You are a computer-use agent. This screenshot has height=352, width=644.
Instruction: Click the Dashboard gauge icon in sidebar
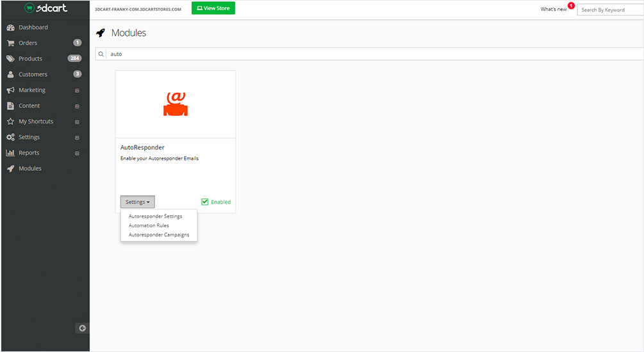[x=10, y=28]
